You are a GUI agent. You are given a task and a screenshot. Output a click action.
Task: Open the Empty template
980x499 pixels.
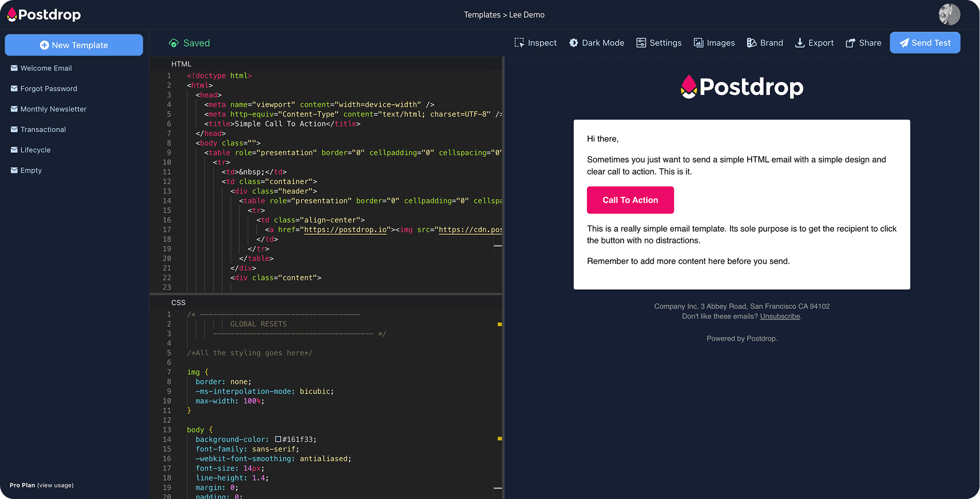[31, 171]
